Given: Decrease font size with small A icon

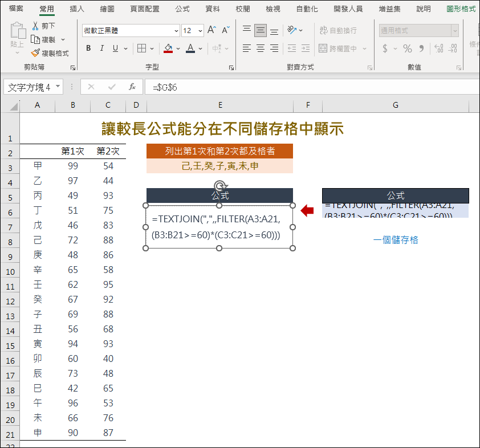Looking at the screenshot, I should (x=226, y=30).
